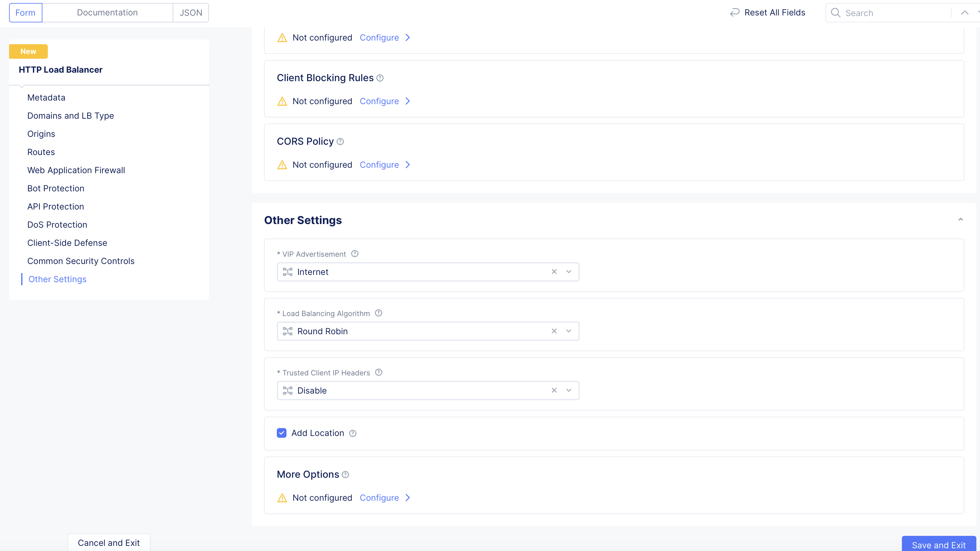Collapse the Other Settings section
Screen dimensions: 980x551
(x=961, y=219)
